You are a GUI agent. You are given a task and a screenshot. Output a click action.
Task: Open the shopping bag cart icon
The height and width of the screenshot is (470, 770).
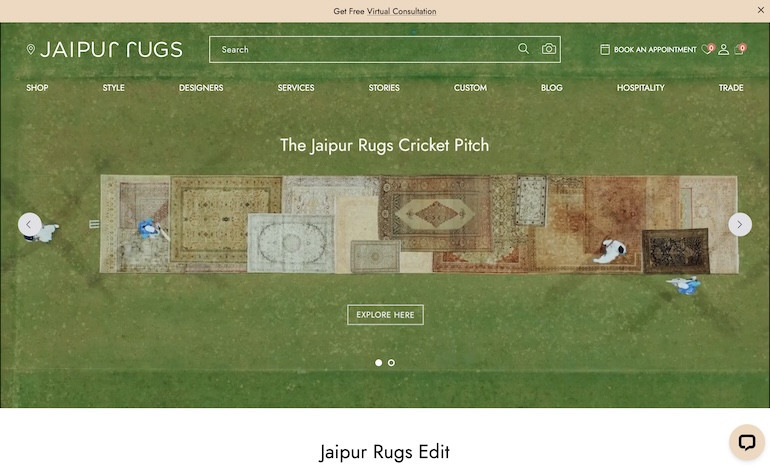740,49
